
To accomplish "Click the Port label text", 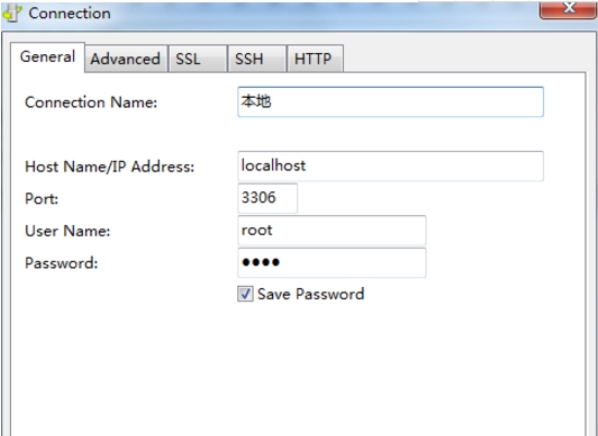I will tap(42, 198).
